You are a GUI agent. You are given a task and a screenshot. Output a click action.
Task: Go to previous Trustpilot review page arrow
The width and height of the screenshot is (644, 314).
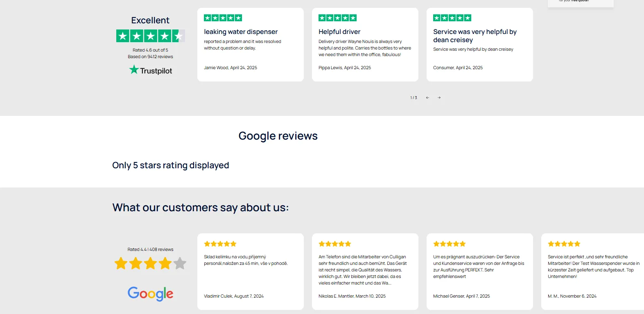pos(427,97)
